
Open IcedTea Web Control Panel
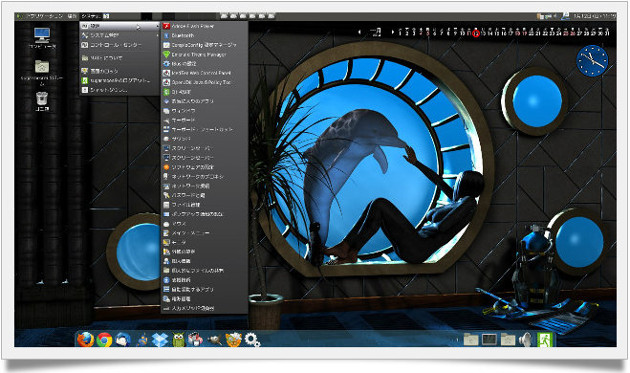pyautogui.click(x=204, y=73)
